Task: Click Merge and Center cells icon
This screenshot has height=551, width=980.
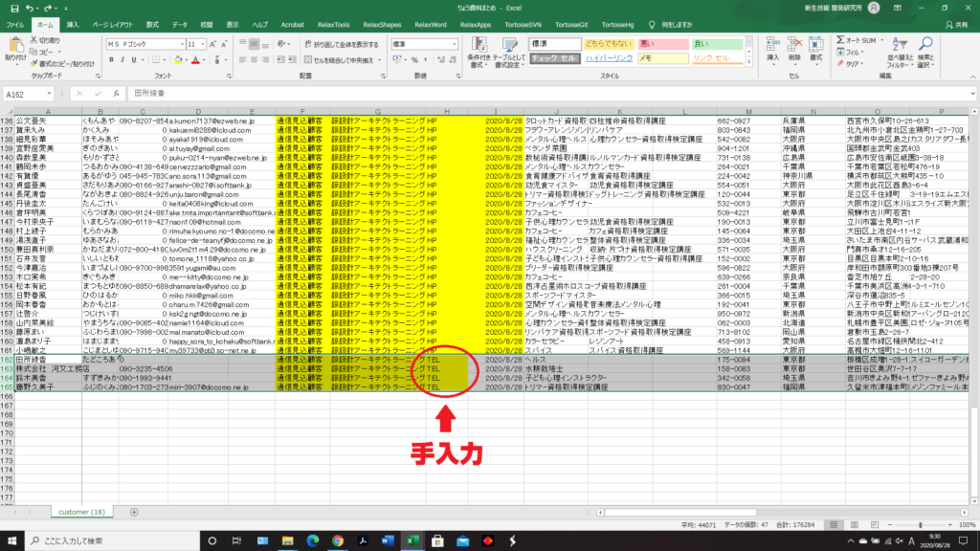Action: pyautogui.click(x=306, y=59)
